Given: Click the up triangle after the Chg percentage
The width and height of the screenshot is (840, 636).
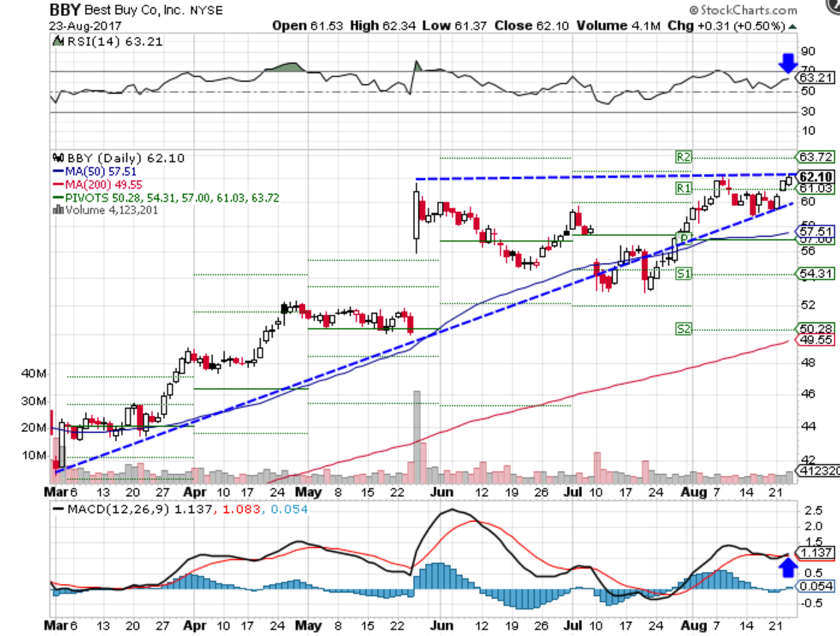Looking at the screenshot, I should tap(793, 26).
